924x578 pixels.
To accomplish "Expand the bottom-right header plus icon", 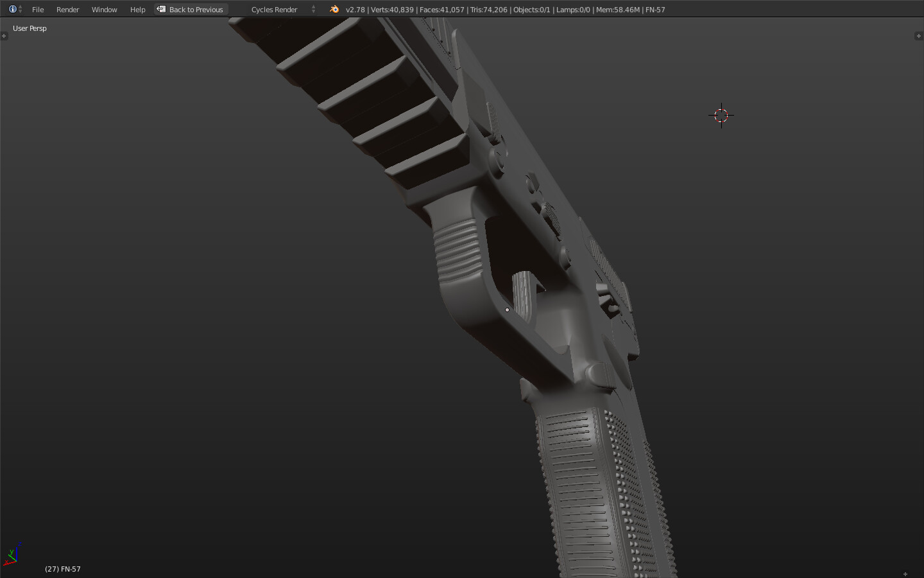I will pos(905,574).
